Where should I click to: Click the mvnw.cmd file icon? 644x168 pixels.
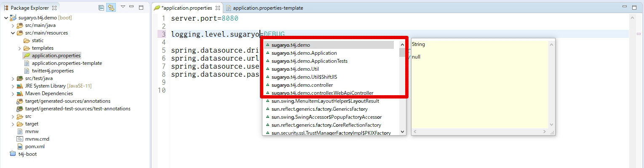(20, 139)
